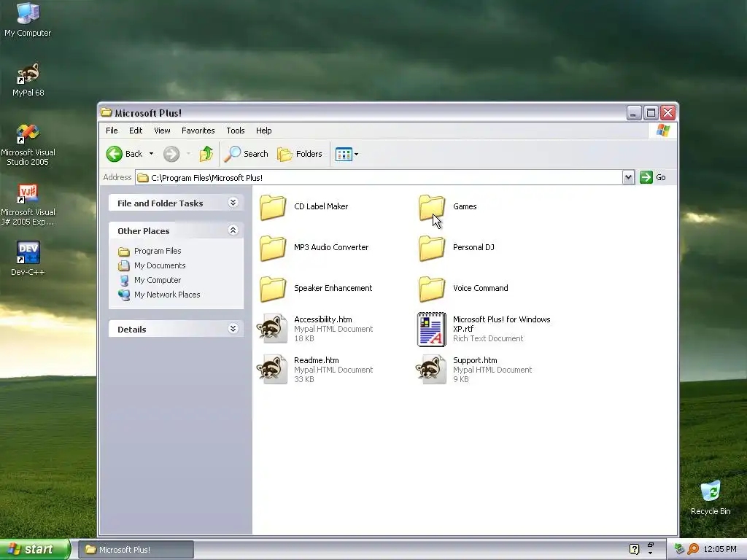Image resolution: width=747 pixels, height=560 pixels.
Task: Select My Computer desktop icon
Action: point(28,20)
